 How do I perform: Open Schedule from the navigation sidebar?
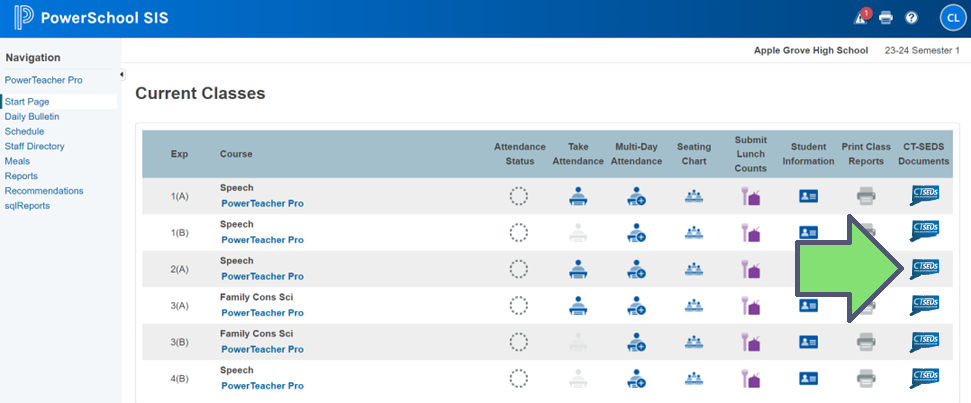[24, 131]
